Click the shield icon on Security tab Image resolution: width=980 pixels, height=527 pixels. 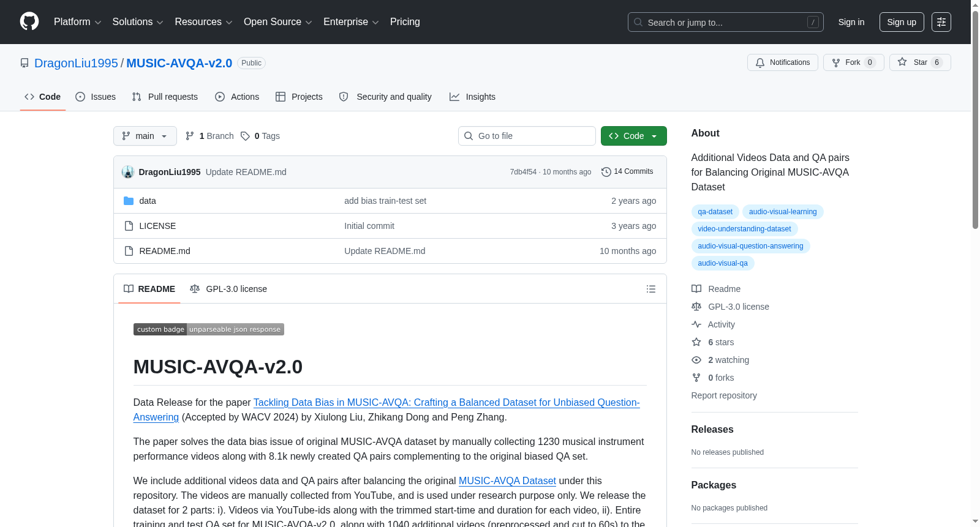click(344, 97)
